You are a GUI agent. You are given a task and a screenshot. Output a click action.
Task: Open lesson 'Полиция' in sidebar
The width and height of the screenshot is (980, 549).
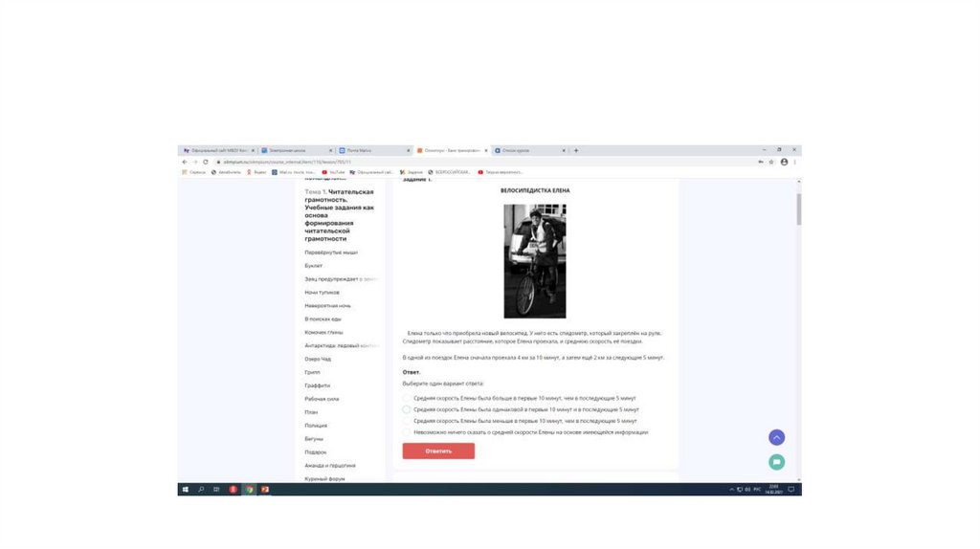click(x=316, y=426)
